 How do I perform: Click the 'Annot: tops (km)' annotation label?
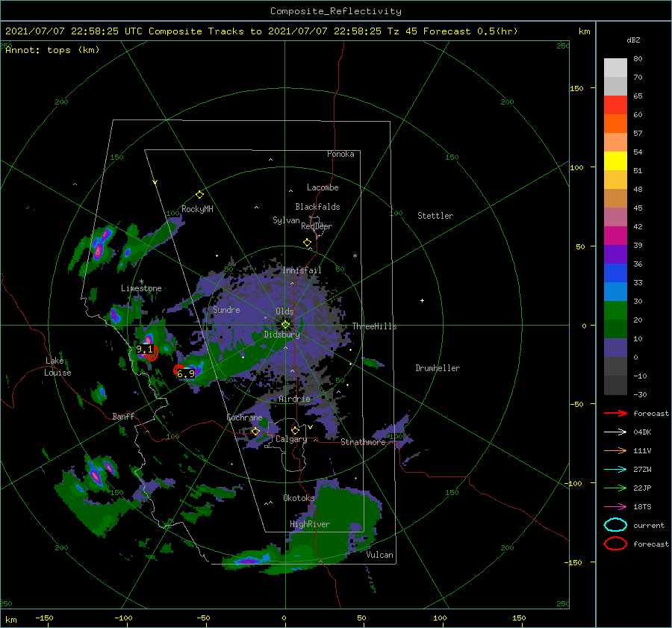(x=52, y=50)
